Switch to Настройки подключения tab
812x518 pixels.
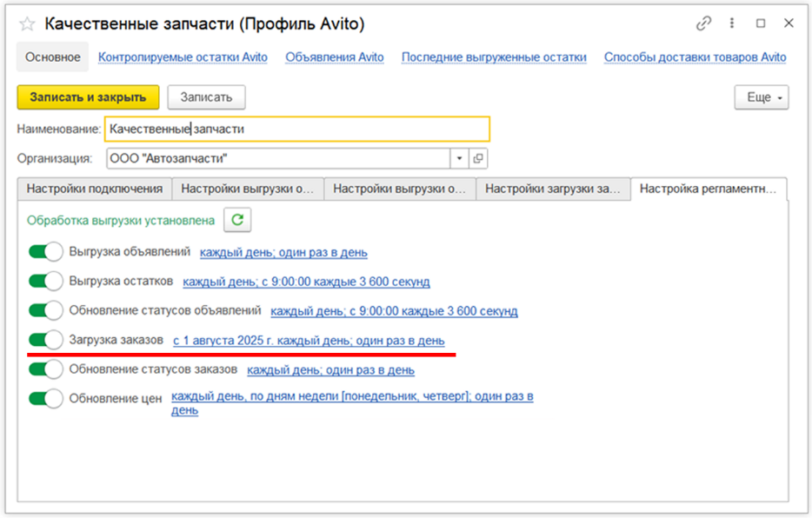[x=94, y=189]
